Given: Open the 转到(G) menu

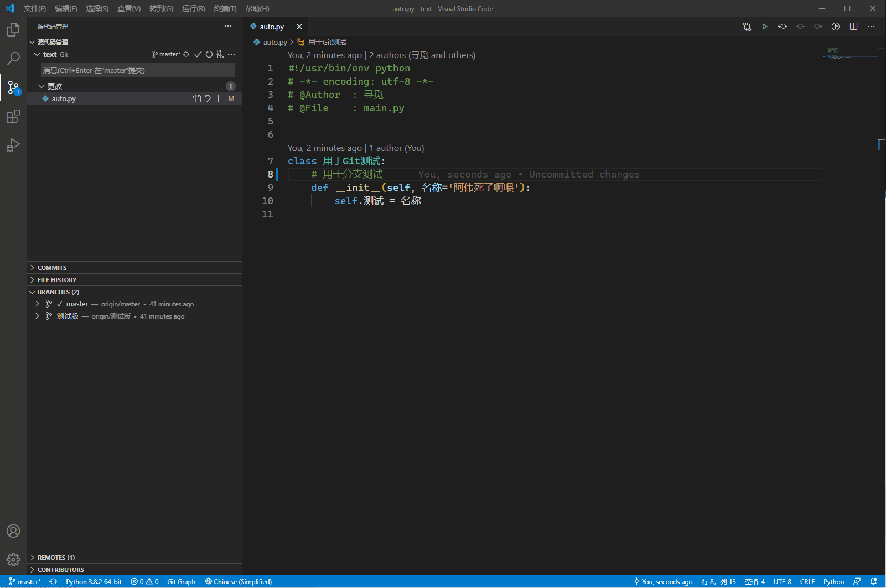Looking at the screenshot, I should coord(161,8).
